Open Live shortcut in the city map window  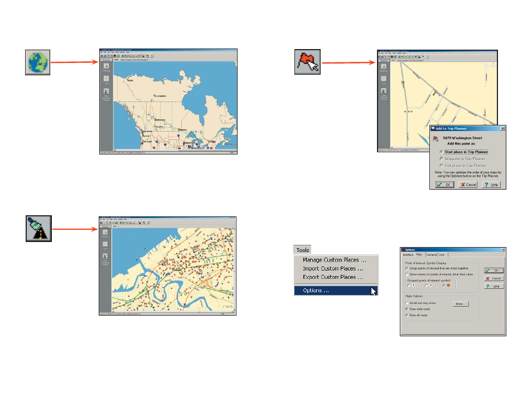point(105,245)
